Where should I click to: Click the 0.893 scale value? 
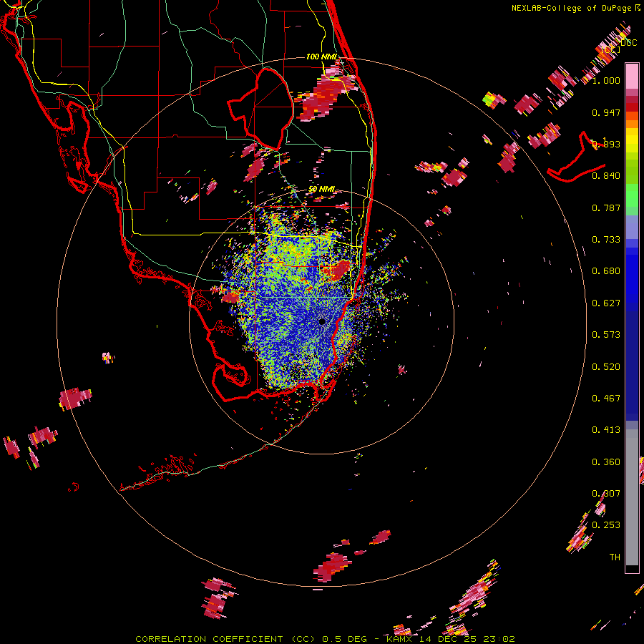(606, 144)
